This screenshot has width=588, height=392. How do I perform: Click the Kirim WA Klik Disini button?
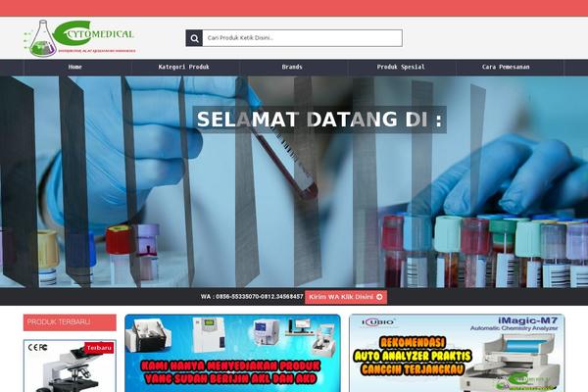(346, 297)
